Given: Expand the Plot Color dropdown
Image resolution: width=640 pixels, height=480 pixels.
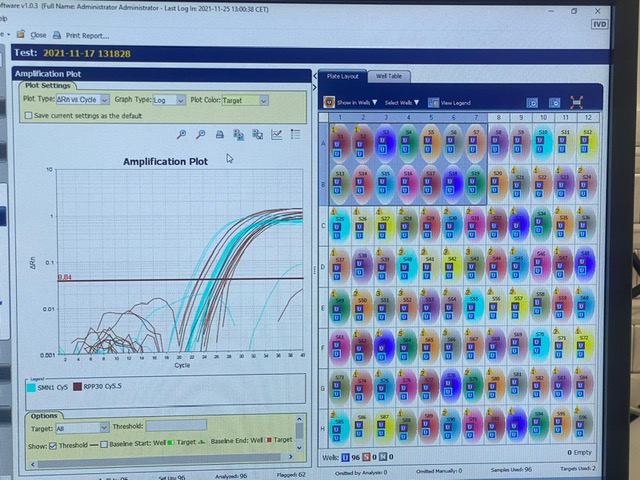Looking at the screenshot, I should 263,100.
